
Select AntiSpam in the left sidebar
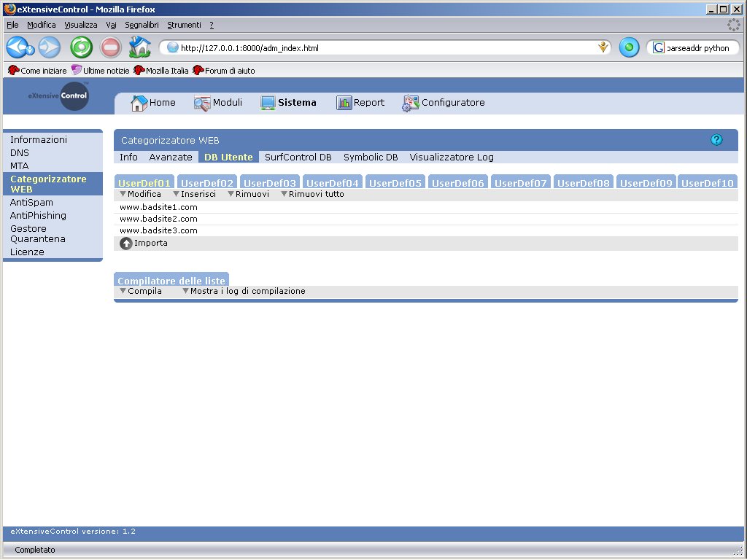31,202
